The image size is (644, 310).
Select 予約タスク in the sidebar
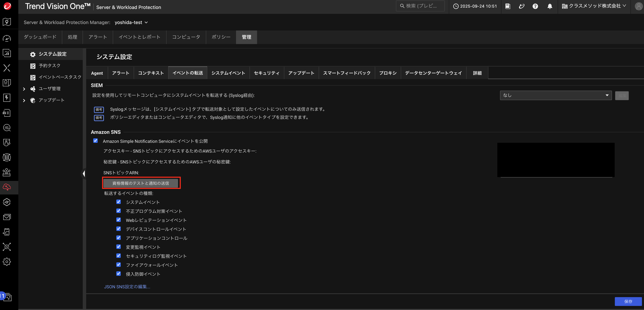50,66
